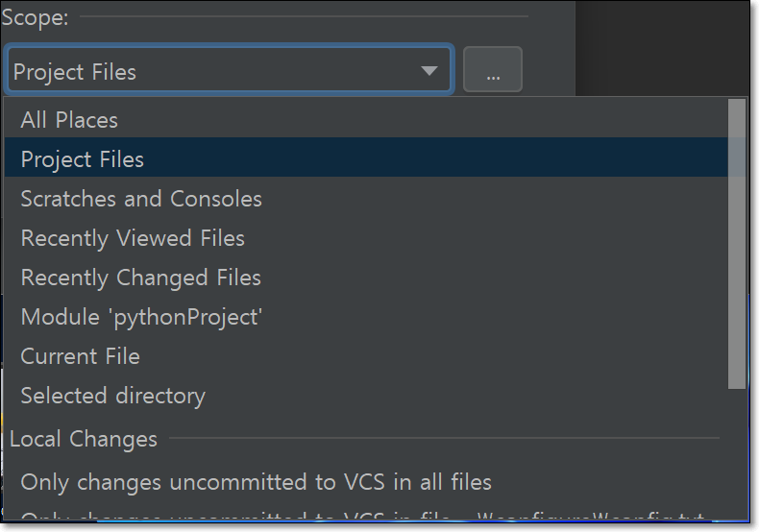The image size is (759, 532).
Task: Pick Recently Changed Files scope
Action: tap(365, 278)
